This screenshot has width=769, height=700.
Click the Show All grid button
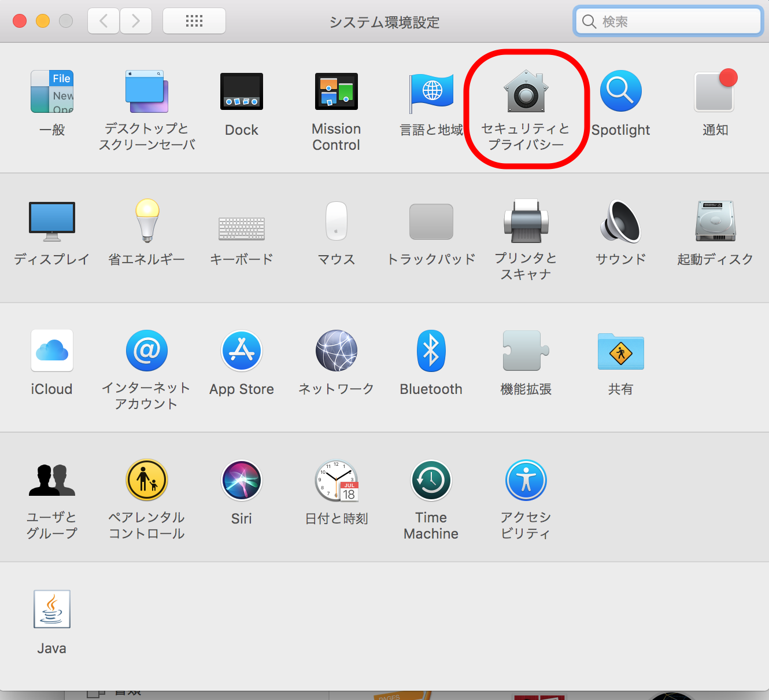(194, 21)
